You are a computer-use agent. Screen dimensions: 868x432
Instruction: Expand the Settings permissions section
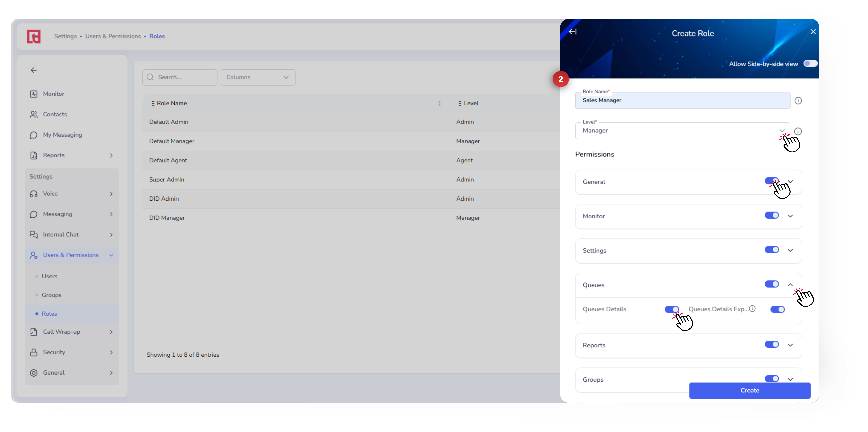click(x=790, y=250)
